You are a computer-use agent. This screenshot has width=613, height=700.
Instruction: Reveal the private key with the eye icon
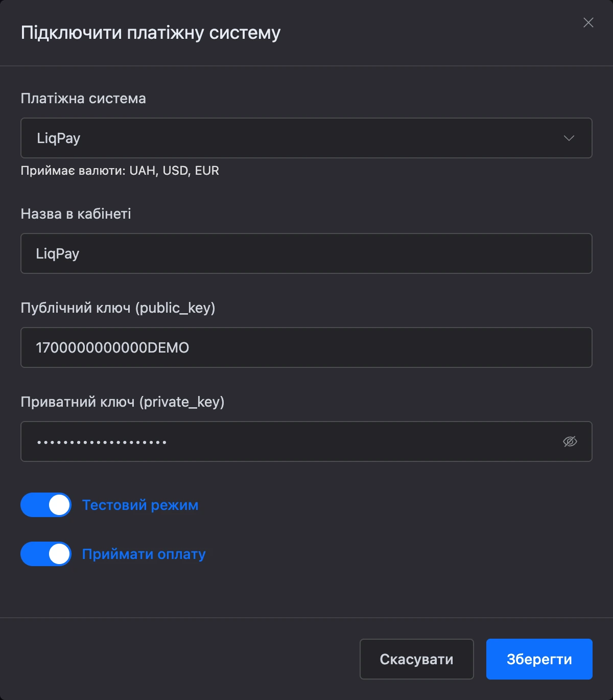570,441
